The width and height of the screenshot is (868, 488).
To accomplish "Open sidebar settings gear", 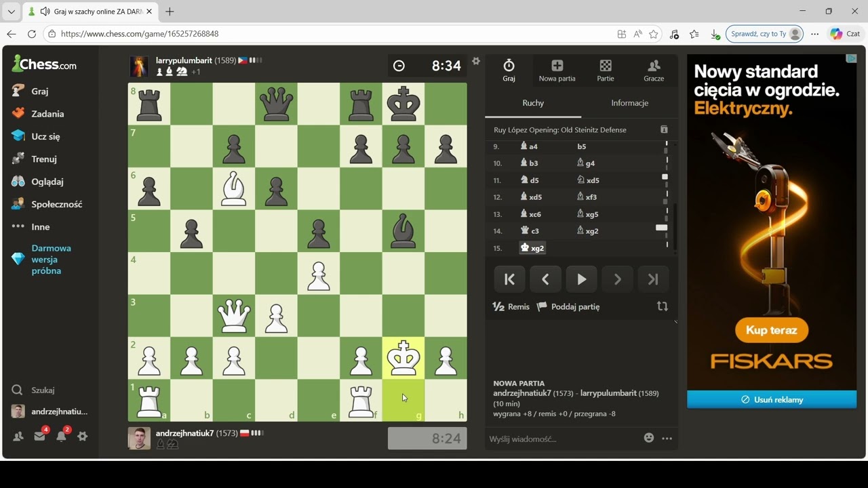I will coord(83,436).
